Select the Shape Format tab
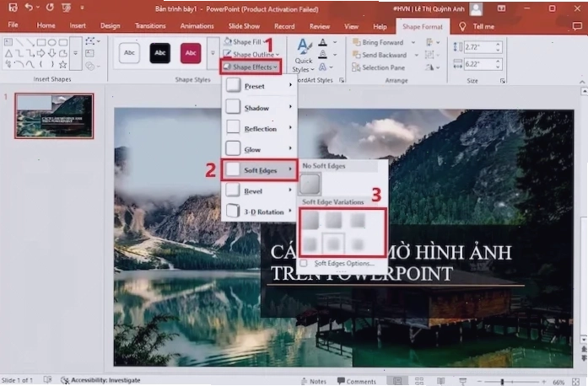Image resolution: width=588 pixels, height=386 pixels. coord(423,27)
